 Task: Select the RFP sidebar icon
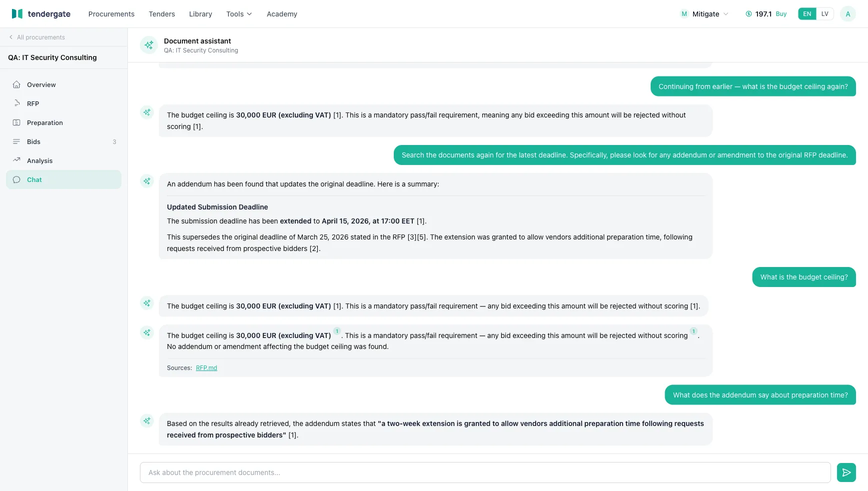16,103
